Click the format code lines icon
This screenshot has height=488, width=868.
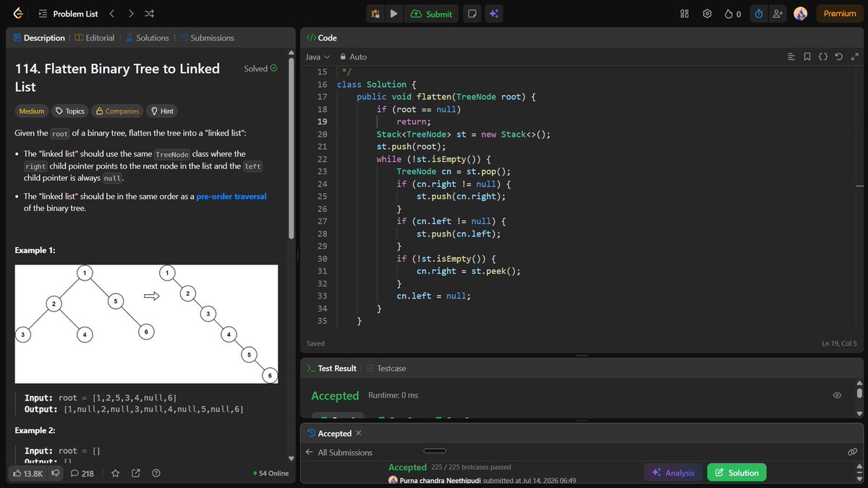click(791, 56)
